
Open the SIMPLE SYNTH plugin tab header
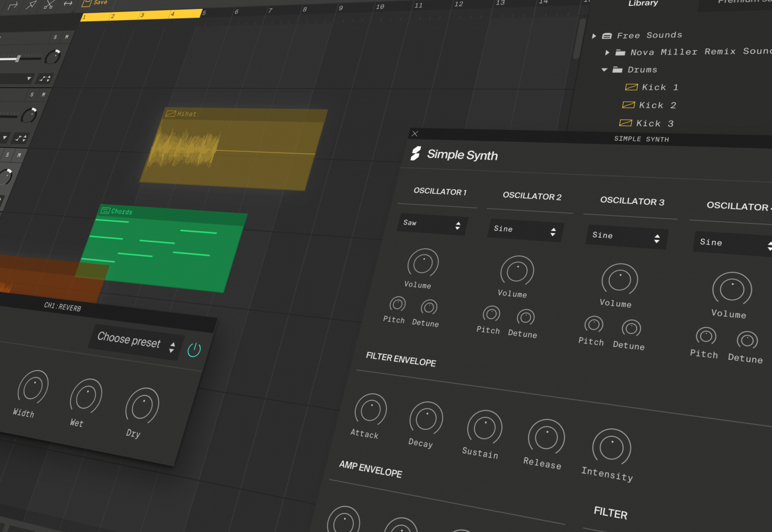(642, 139)
